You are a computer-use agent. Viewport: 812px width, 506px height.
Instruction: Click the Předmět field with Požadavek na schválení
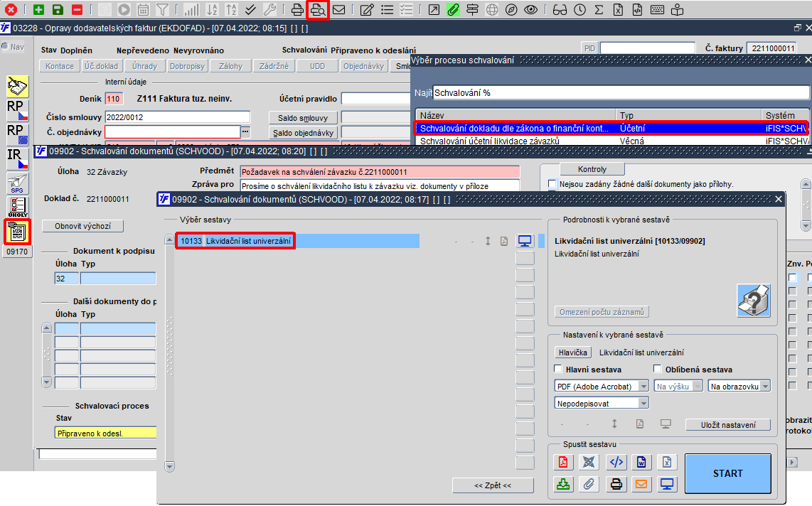point(380,172)
